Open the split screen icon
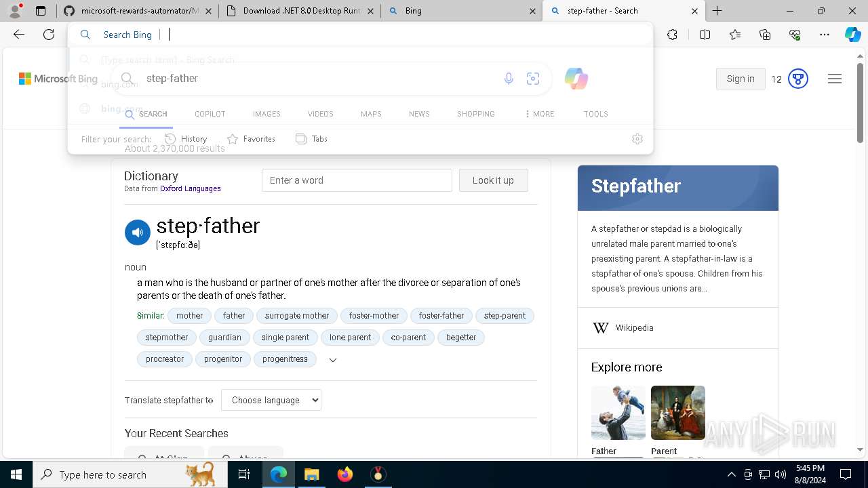 tap(705, 35)
